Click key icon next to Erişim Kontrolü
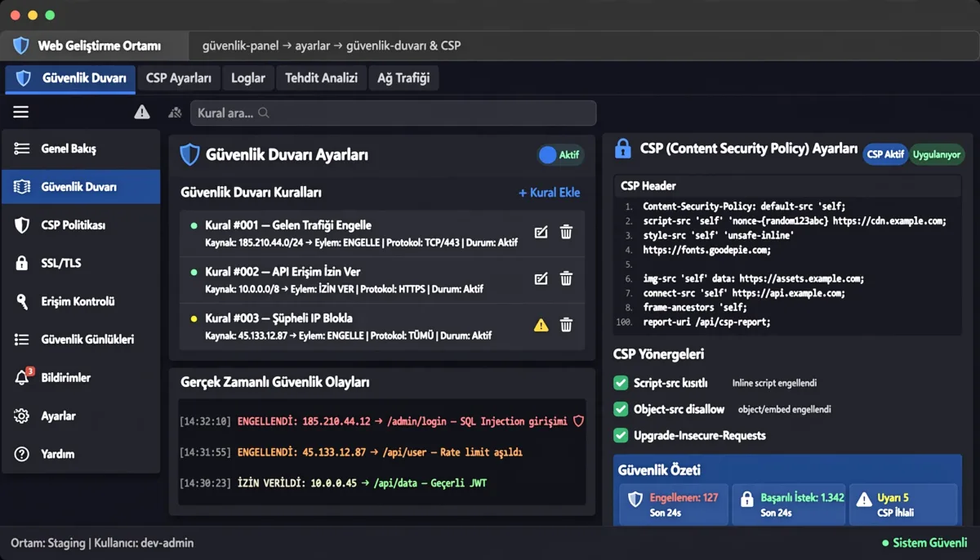 point(22,301)
